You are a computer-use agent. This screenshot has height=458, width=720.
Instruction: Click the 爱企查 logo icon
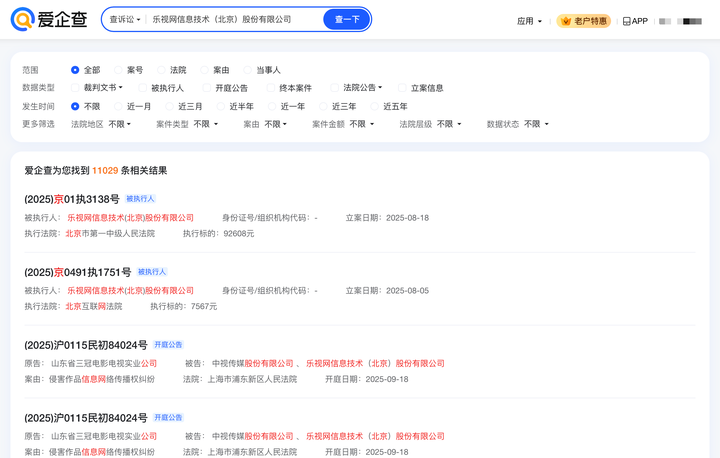[22, 19]
